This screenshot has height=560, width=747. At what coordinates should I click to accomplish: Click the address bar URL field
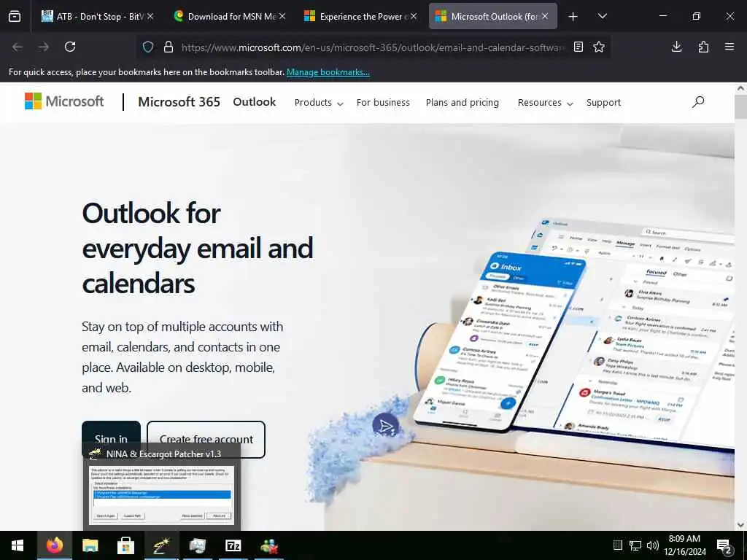[373, 47]
